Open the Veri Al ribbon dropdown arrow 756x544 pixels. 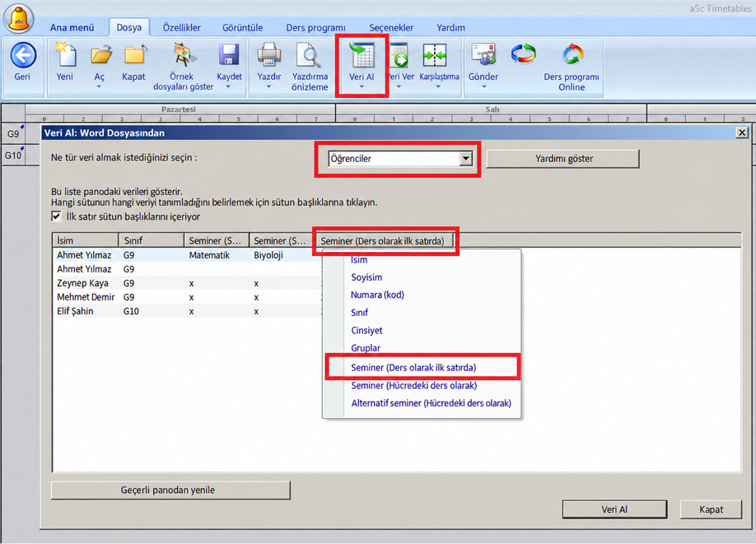tap(362, 87)
